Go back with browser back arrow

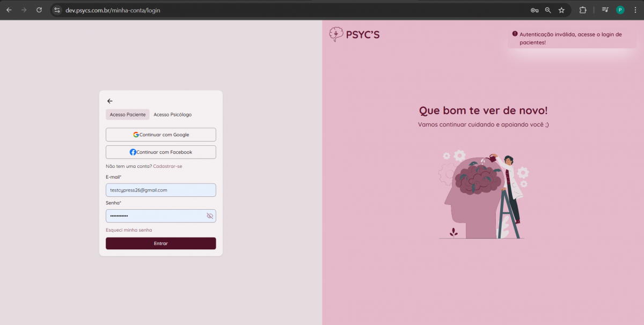pyautogui.click(x=9, y=10)
